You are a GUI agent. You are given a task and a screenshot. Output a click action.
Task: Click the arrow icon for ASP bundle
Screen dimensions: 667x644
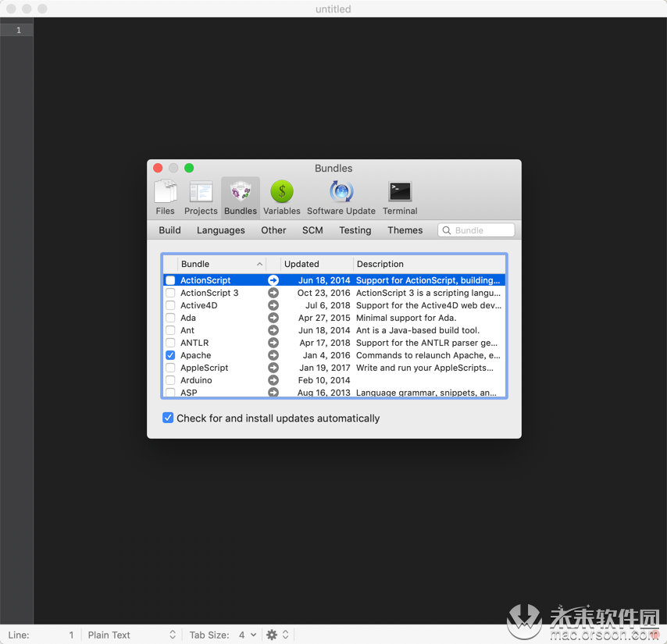pos(273,392)
